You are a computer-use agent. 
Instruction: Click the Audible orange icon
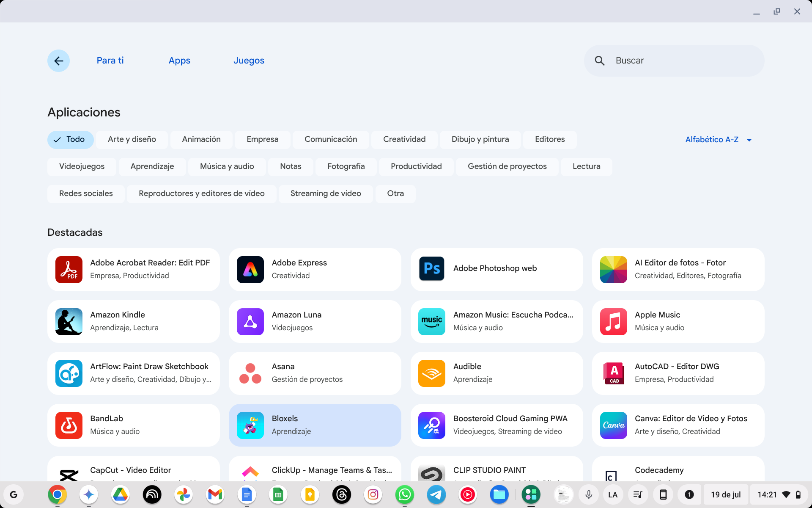[432, 373]
